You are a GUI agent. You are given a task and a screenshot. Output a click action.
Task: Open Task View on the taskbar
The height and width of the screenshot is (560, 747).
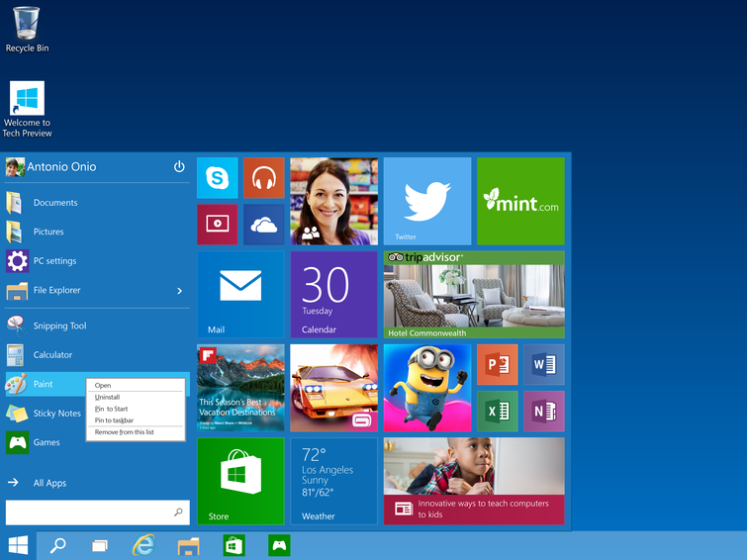[100, 545]
